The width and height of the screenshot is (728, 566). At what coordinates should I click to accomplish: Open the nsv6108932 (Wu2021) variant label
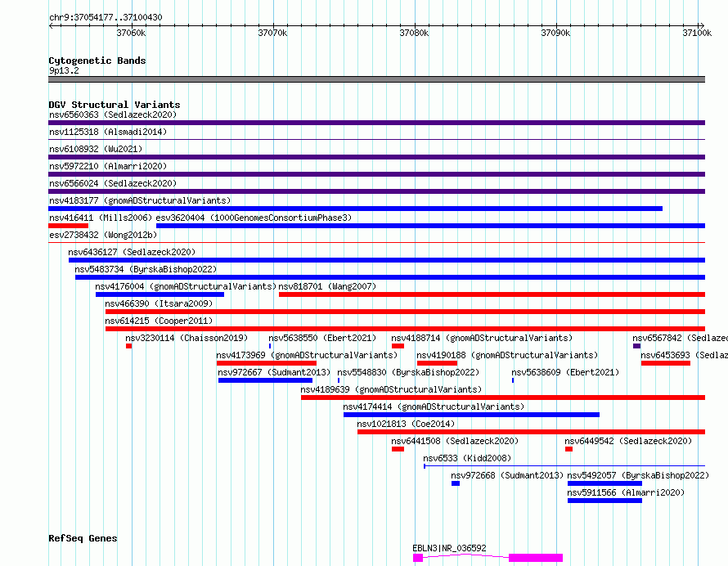96,149
